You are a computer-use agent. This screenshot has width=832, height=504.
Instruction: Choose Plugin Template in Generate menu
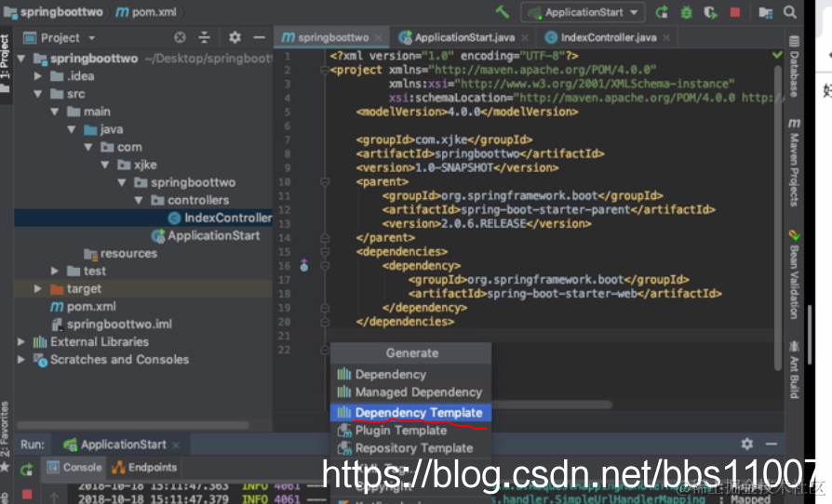tap(410, 431)
